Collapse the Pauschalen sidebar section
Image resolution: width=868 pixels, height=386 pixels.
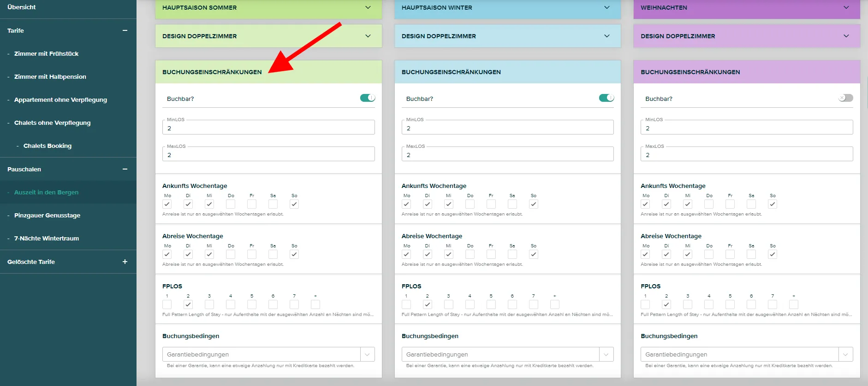point(125,169)
